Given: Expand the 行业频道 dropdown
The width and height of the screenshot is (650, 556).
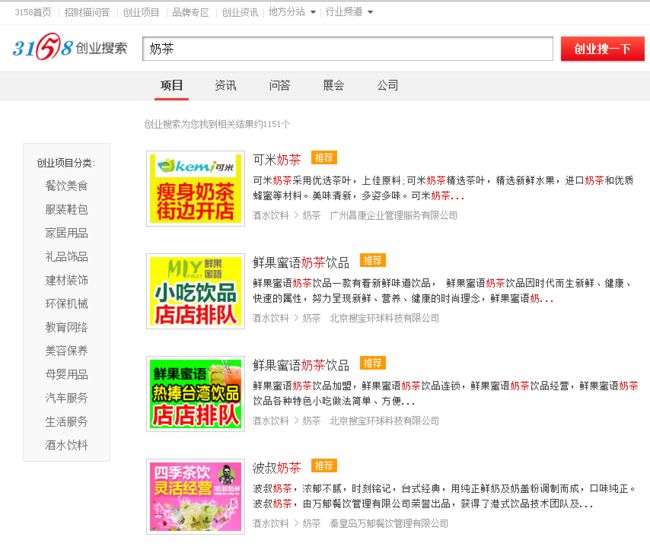Looking at the screenshot, I should [349, 12].
